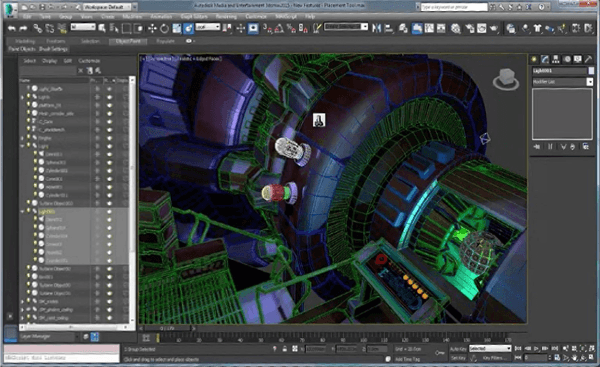This screenshot has height=367, width=600.
Task: Click Add Time Tag in status bar
Action: click(x=407, y=359)
